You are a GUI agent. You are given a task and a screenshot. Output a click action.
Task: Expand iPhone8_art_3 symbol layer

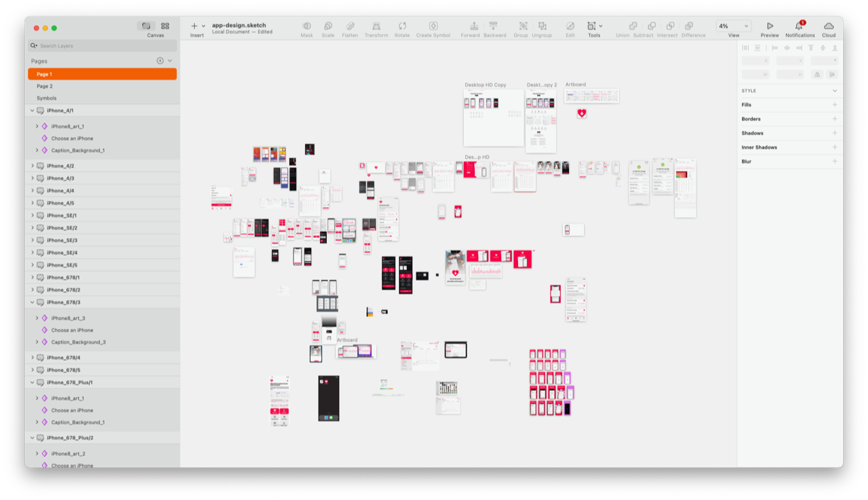point(37,318)
